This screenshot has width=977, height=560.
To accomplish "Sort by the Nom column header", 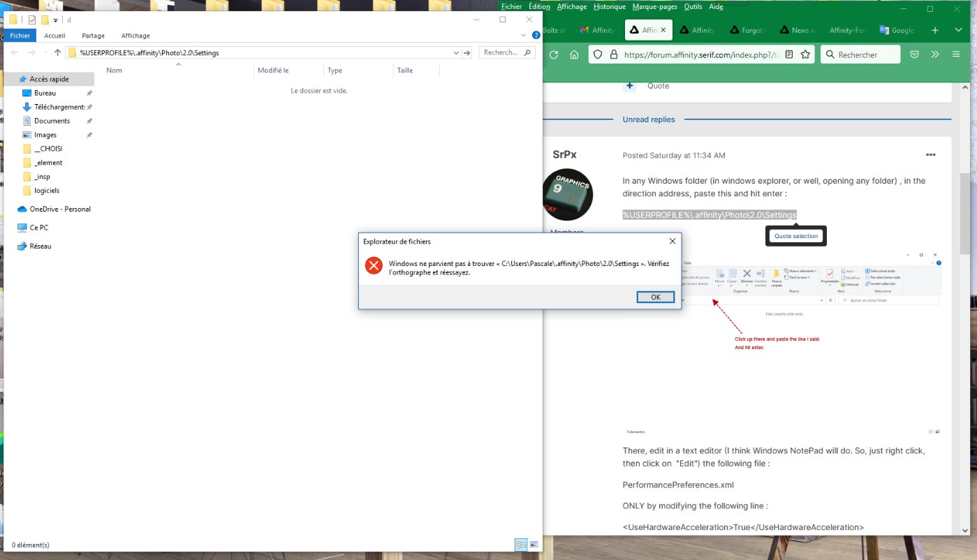I will 177,71.
